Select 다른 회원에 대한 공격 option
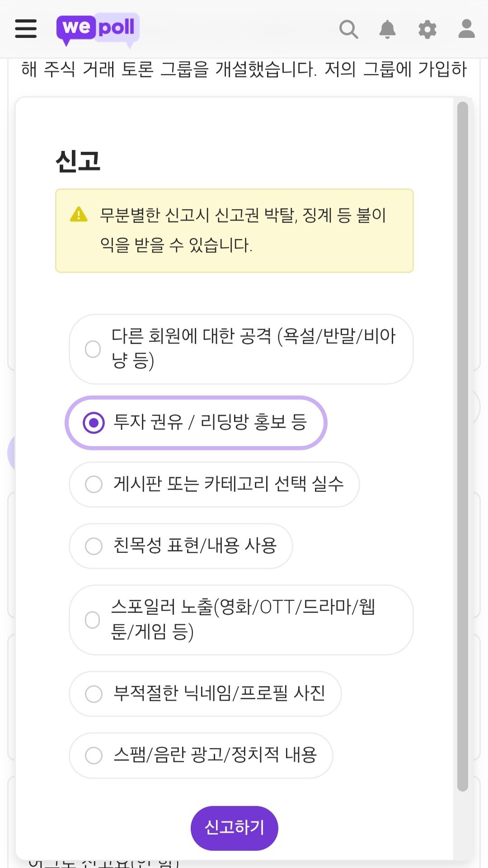 tap(241, 349)
